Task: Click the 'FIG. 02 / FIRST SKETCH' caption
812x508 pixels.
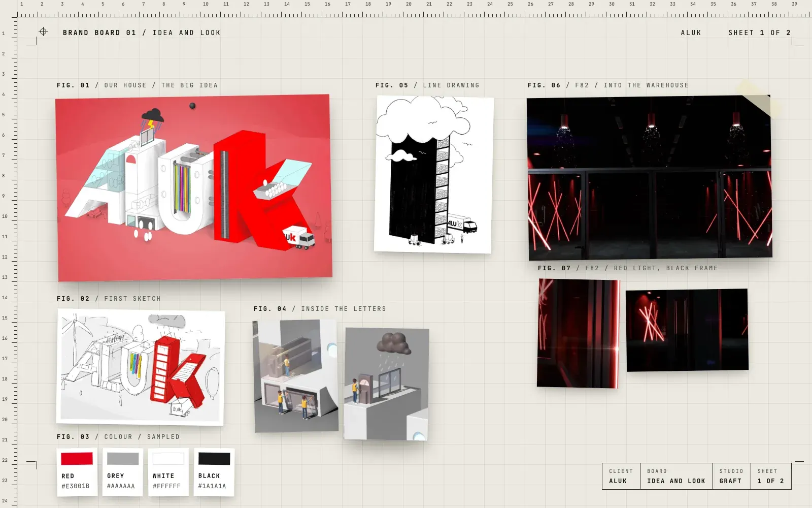Action: 109,299
